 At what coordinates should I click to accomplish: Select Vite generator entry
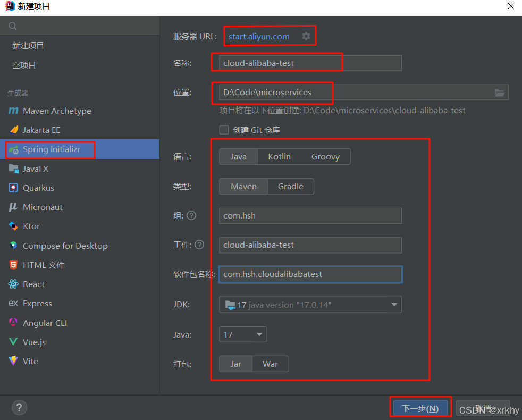point(80,360)
